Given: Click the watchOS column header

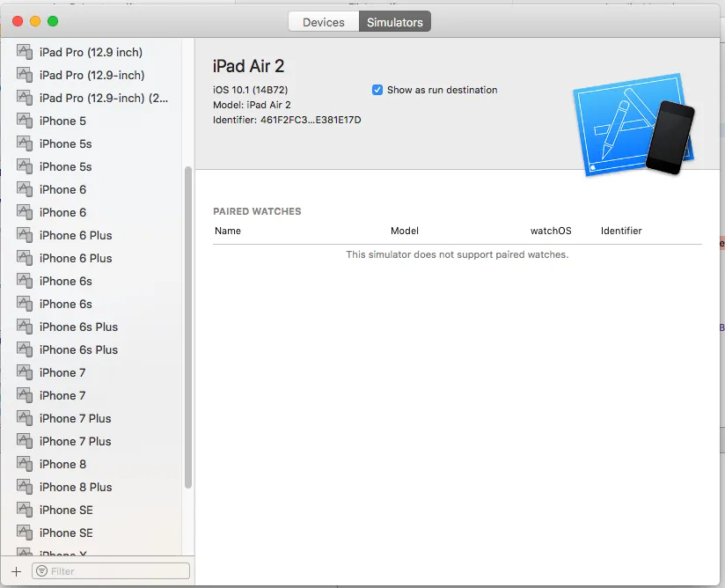Looking at the screenshot, I should click(x=551, y=231).
